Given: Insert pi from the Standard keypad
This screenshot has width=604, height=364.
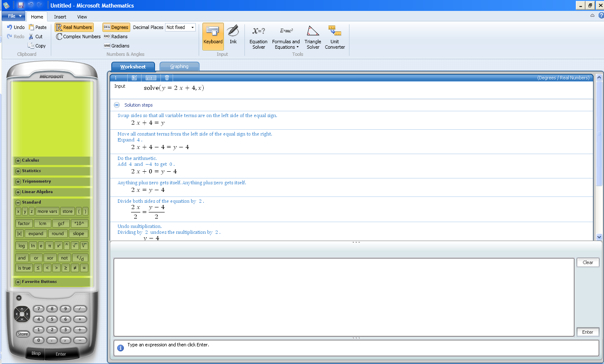Looking at the screenshot, I should [50, 246].
